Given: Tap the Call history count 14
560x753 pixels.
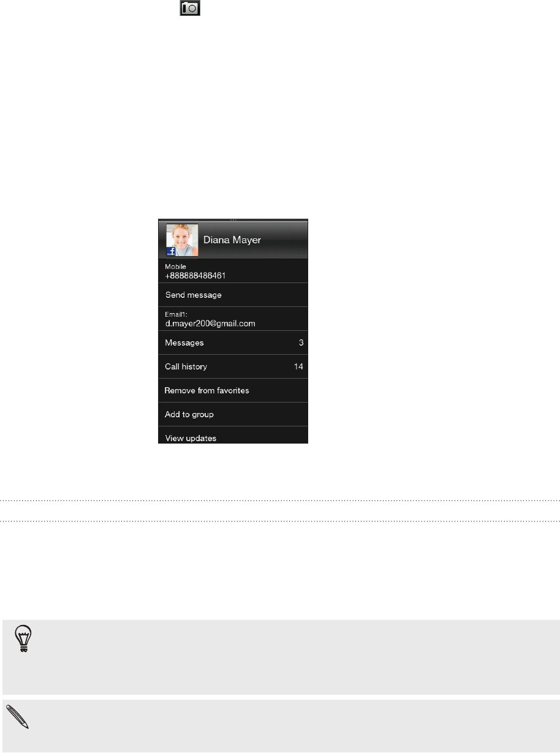Looking at the screenshot, I should point(299,366).
